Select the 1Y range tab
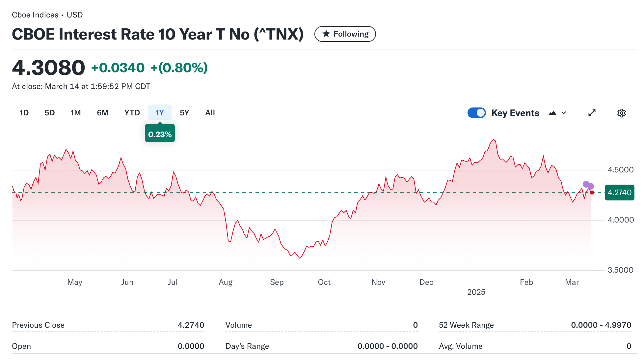The width and height of the screenshot is (644, 360). pos(160,113)
